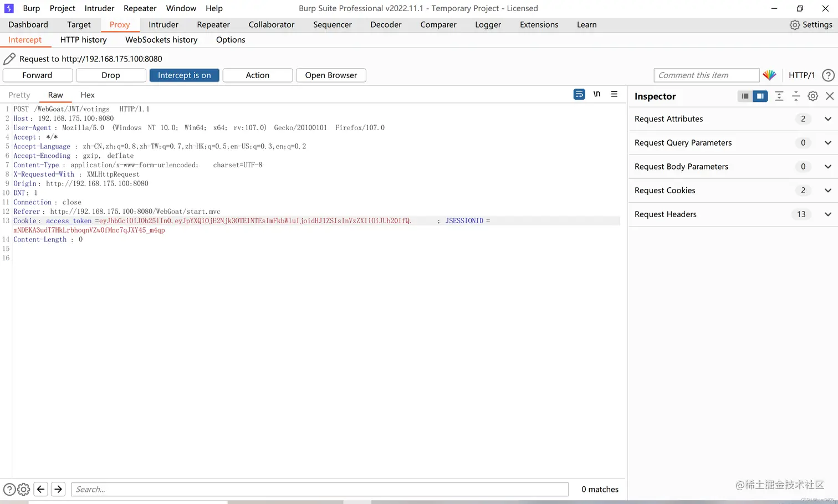Viewport: 838px width, 504px height.
Task: Open the HTTP history sub-tab
Action: 84,40
